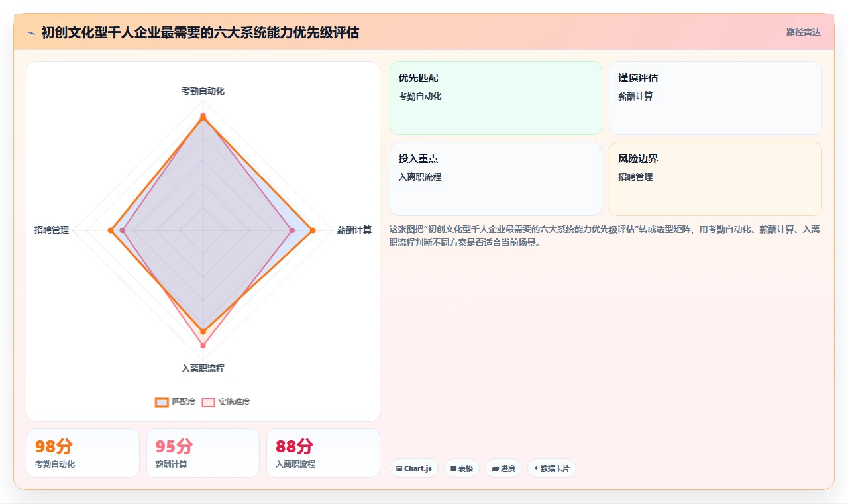This screenshot has height=504, width=848.
Task: Open the 谨慎评估 card
Action: click(715, 98)
